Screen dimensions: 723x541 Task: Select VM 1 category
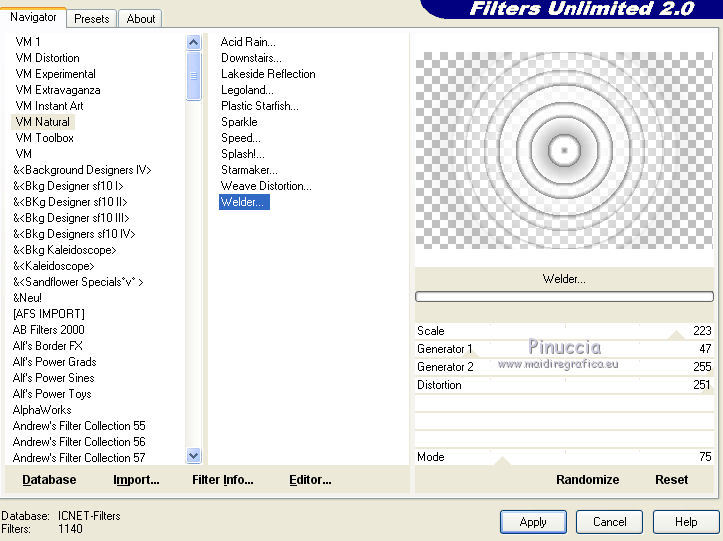click(x=28, y=42)
